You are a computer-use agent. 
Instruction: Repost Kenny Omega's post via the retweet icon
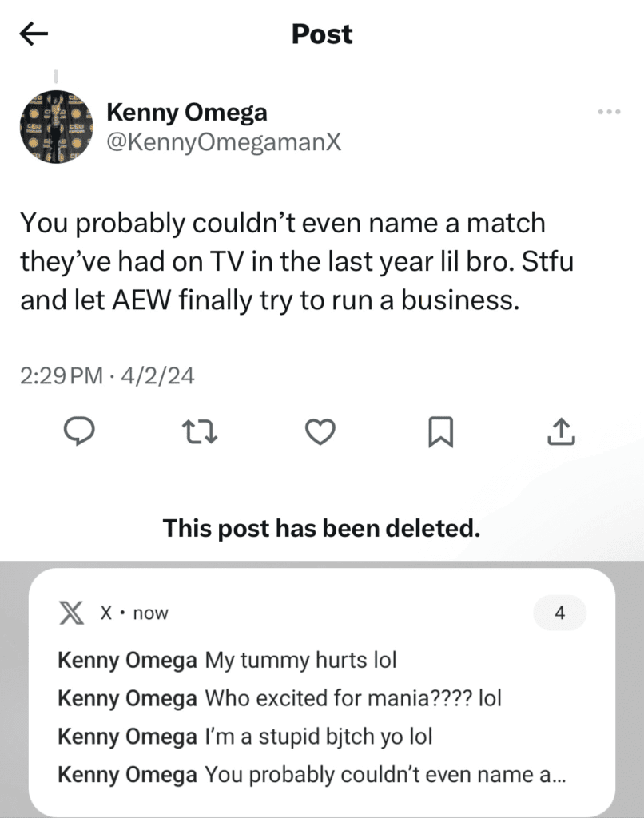pos(201,432)
